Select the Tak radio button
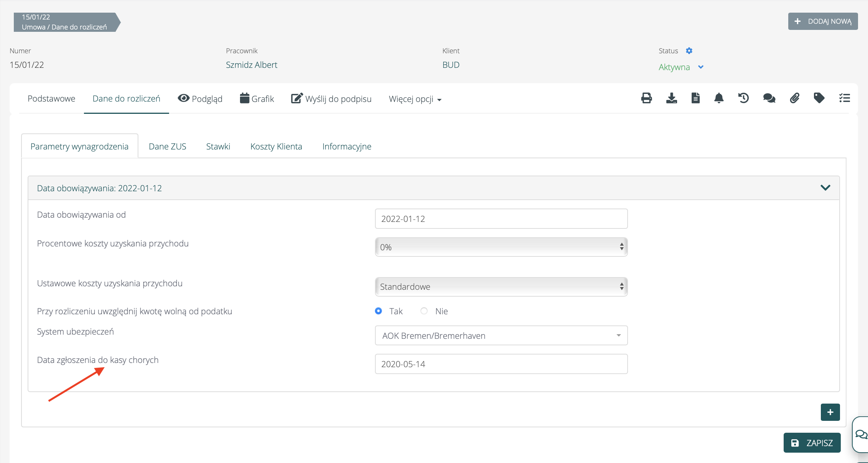 tap(378, 311)
